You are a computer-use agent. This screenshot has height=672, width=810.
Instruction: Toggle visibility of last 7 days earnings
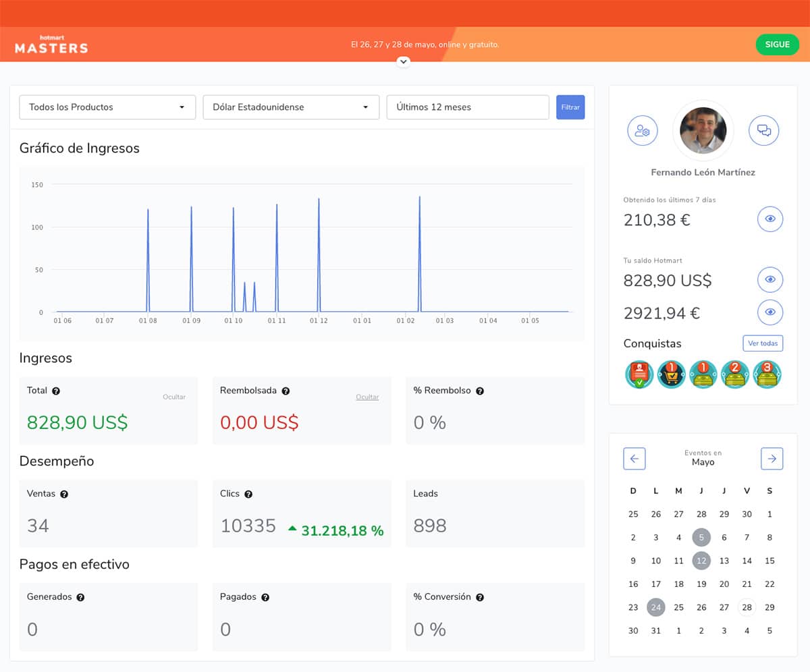tap(770, 219)
